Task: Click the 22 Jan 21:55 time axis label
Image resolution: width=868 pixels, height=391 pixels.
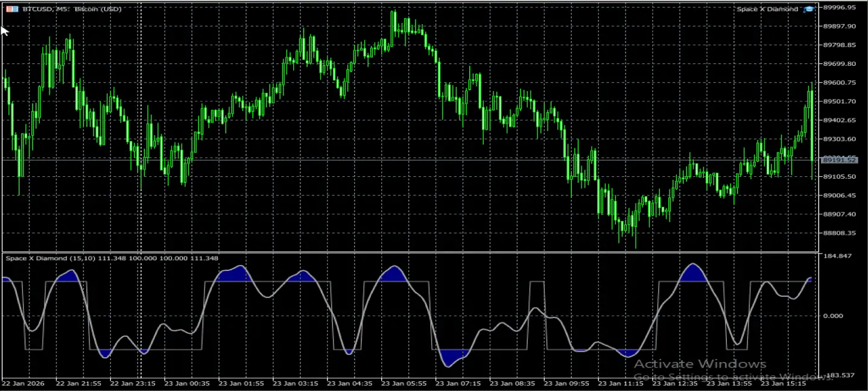Action: (x=78, y=384)
